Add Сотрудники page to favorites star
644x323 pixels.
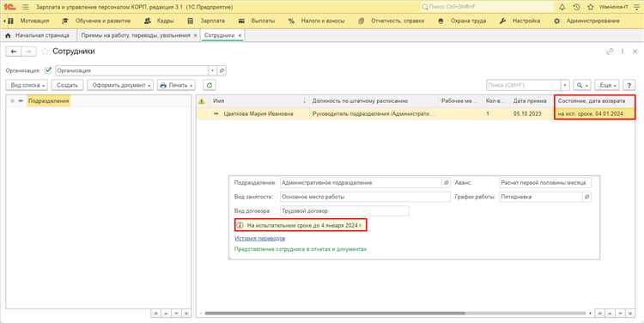click(x=46, y=52)
